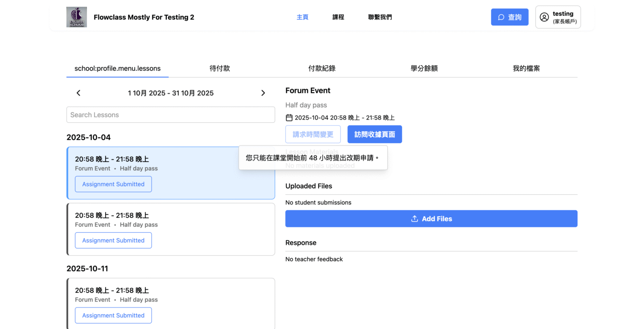Image resolution: width=644 pixels, height=329 pixels.
Task: Open the testing user account menu
Action: (x=558, y=17)
